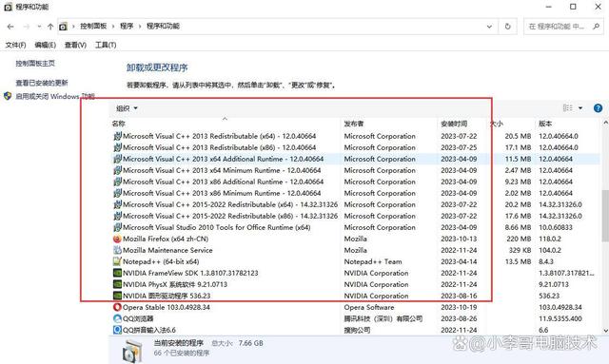The width and height of the screenshot is (609, 364).
Task: Select the QQ拼音输入法6.6 icon
Action: [x=117, y=330]
